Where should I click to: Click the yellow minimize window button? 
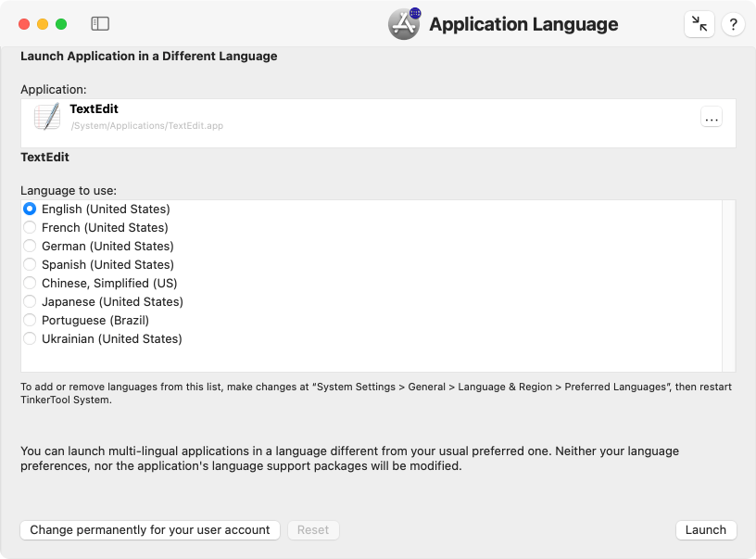click(43, 24)
